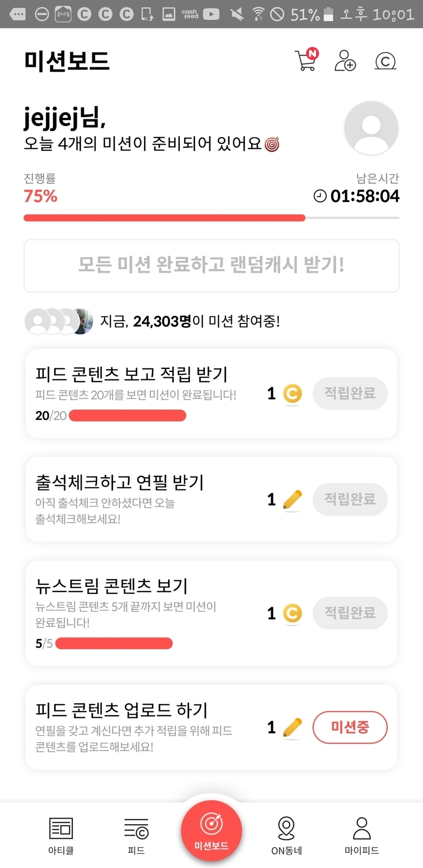Open the cash coin balance icon
423x868 pixels.
point(385,61)
